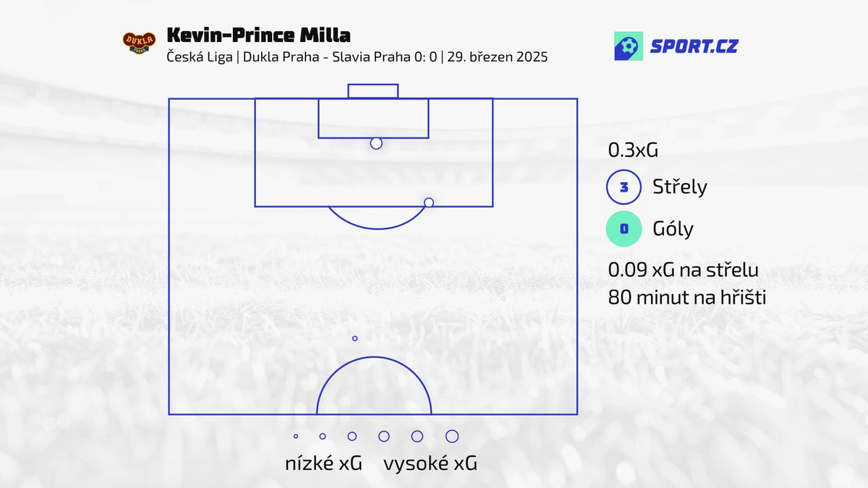This screenshot has width=868, height=488.
Task: Click the Střely label
Action: tap(680, 187)
